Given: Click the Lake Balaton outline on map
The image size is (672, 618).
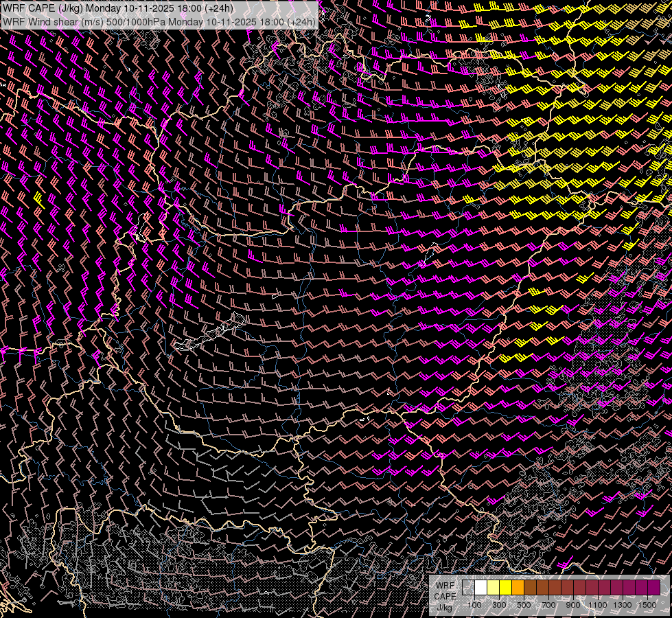Looking at the screenshot, I should coord(210,332).
